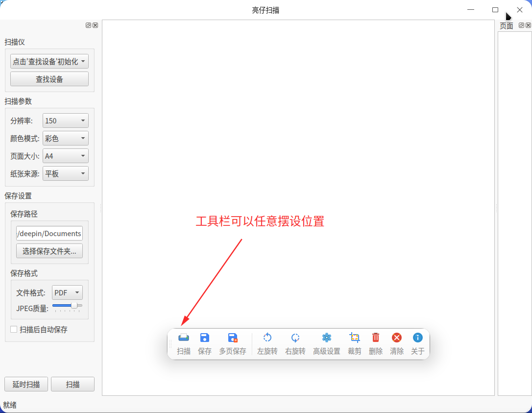Open the 分辨率 resolution dropdown

coord(66,121)
